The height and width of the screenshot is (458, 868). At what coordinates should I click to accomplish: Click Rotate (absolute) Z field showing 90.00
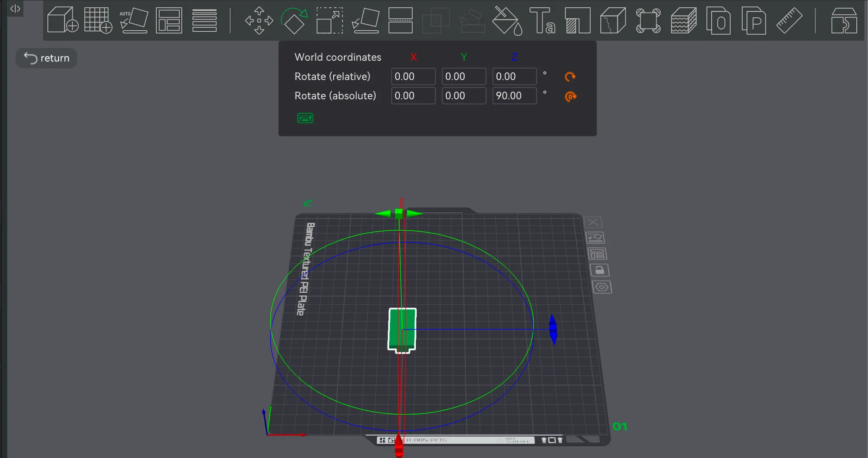tap(514, 95)
